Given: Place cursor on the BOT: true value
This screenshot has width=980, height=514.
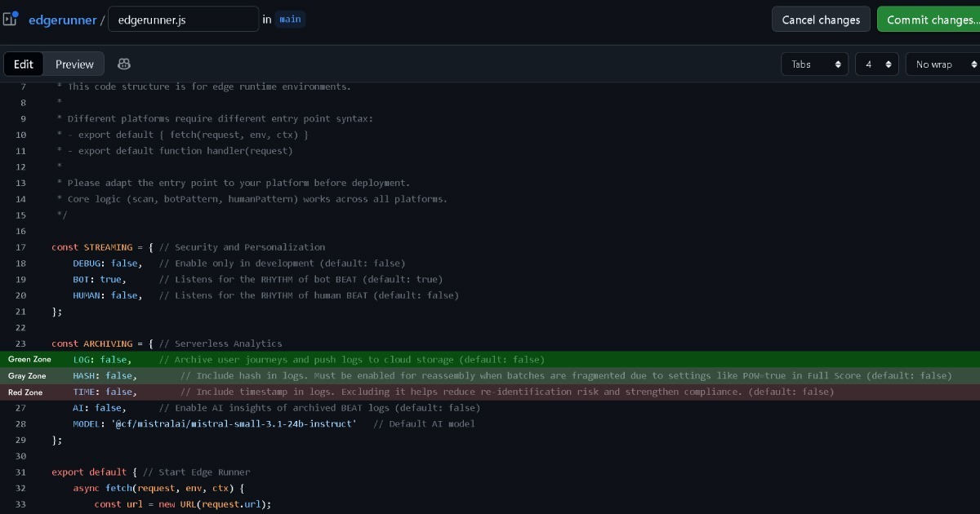Looking at the screenshot, I should point(111,279).
